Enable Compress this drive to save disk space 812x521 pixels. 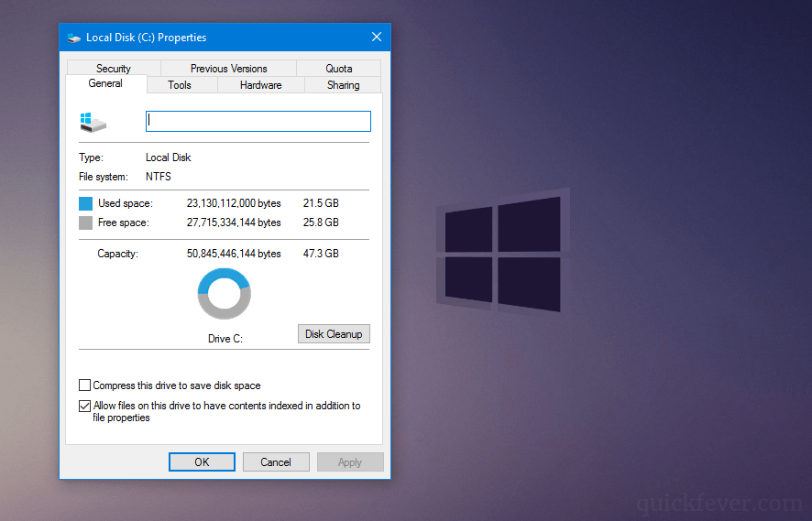[x=84, y=385]
